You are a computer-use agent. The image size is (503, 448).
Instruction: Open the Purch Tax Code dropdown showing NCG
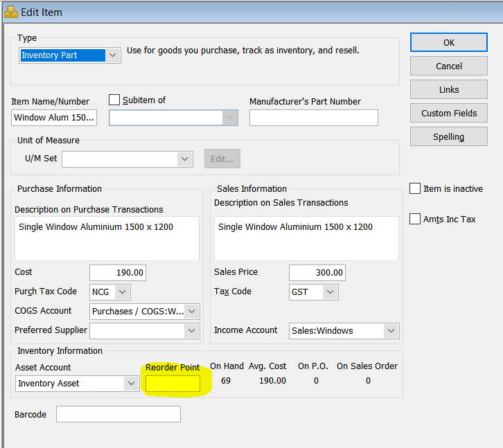109,292
